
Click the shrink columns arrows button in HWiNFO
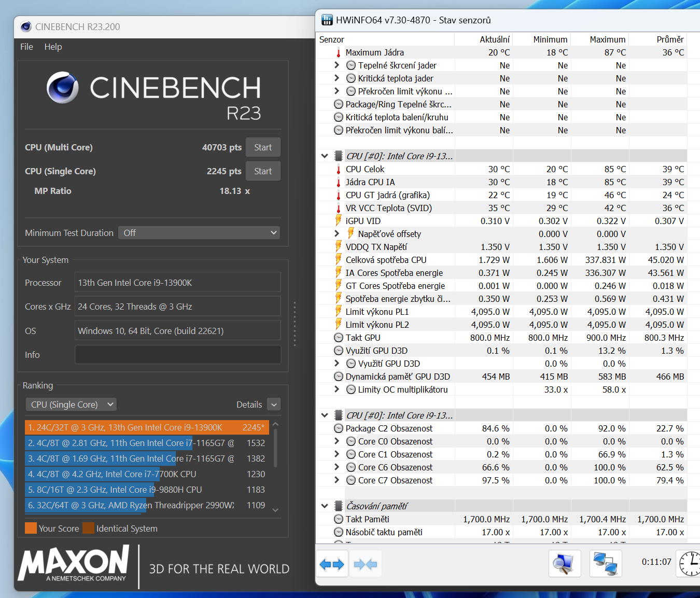click(x=366, y=564)
